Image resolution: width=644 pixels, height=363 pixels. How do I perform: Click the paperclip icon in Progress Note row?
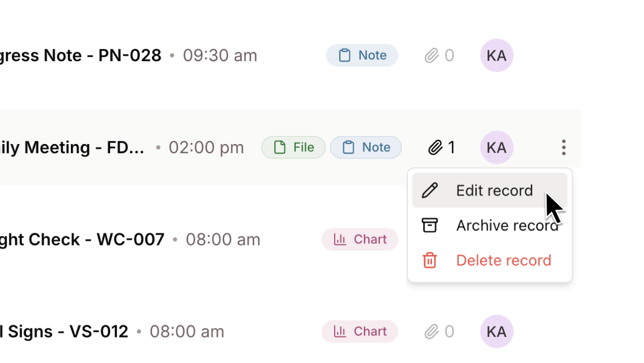click(432, 56)
